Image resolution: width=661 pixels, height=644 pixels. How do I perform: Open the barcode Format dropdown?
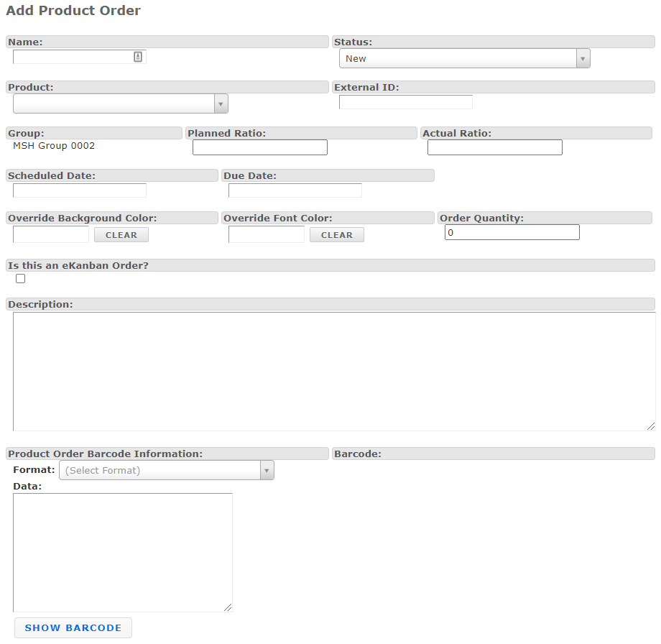pos(167,470)
